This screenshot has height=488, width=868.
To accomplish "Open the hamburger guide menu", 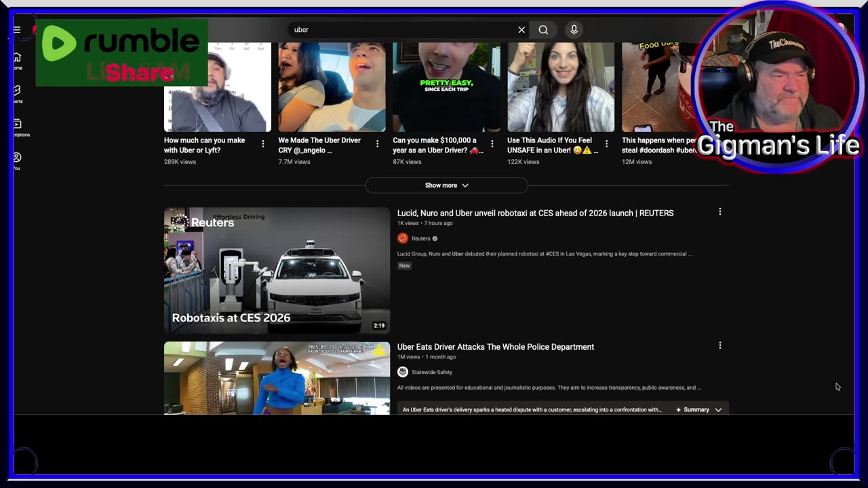I will (17, 30).
